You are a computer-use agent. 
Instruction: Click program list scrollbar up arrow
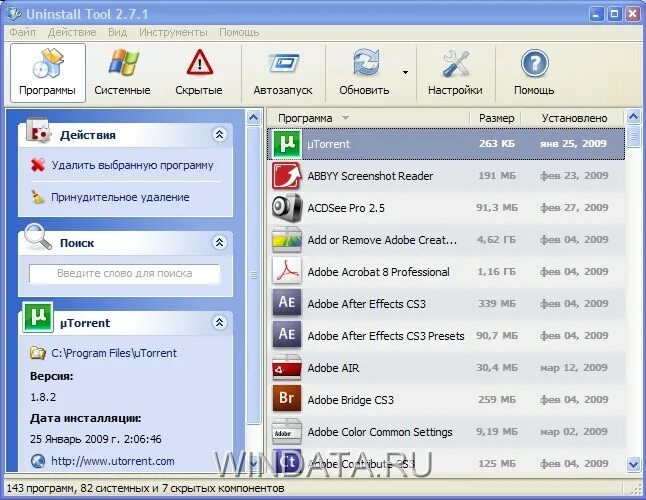tap(633, 117)
